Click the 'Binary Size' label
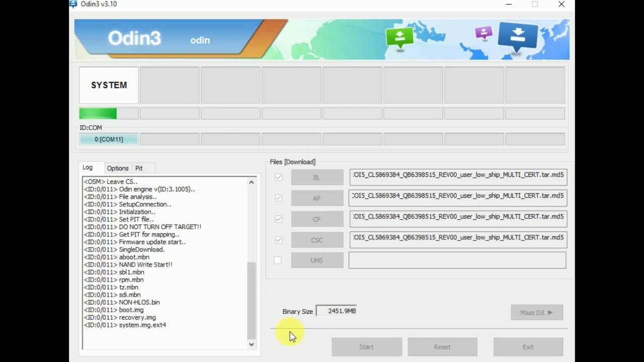Image resolution: width=644 pixels, height=362 pixels. coord(297,311)
